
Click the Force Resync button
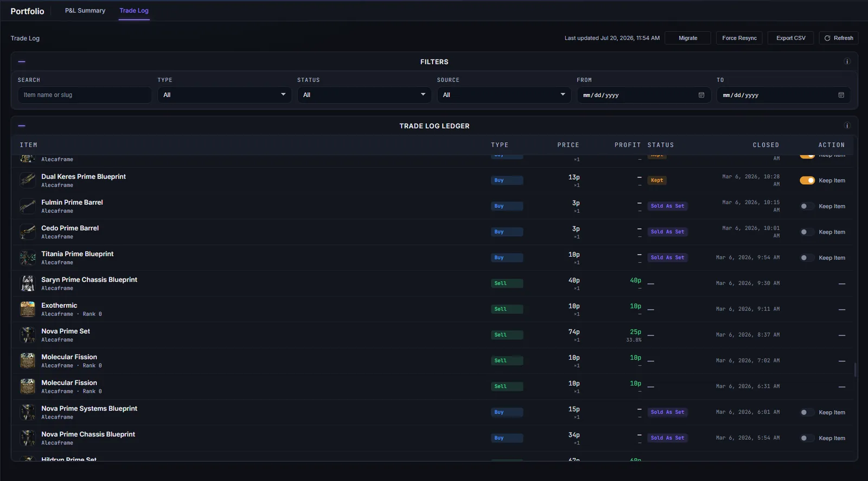739,38
